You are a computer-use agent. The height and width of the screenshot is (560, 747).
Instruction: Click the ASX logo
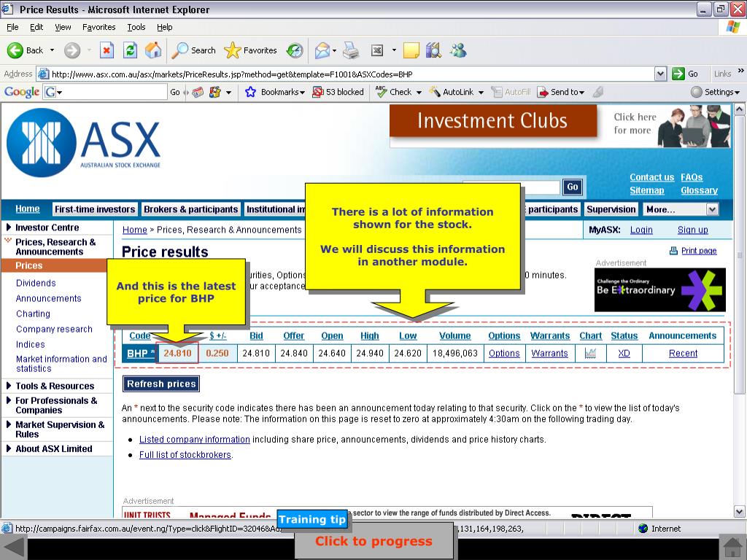(x=84, y=143)
